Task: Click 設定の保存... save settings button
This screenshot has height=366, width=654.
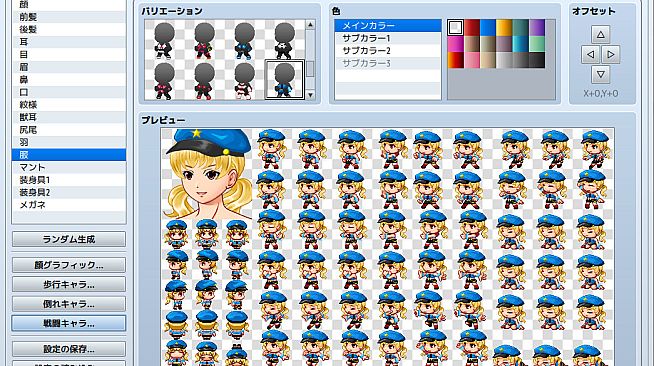Action: pos(69,349)
